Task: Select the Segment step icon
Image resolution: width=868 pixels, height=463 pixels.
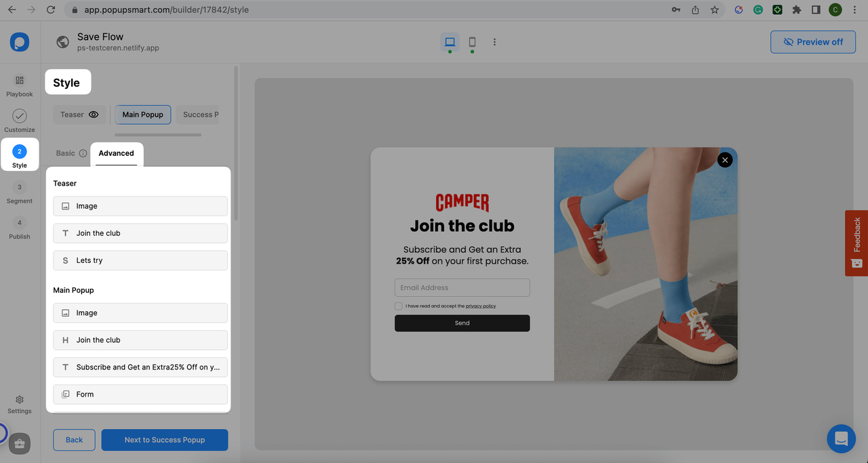Action: [x=19, y=186]
